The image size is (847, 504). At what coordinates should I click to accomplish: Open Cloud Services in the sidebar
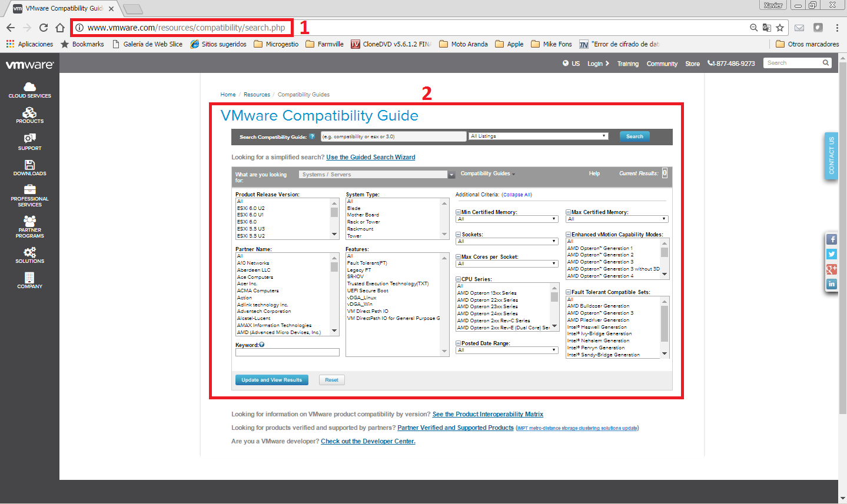[x=30, y=91]
